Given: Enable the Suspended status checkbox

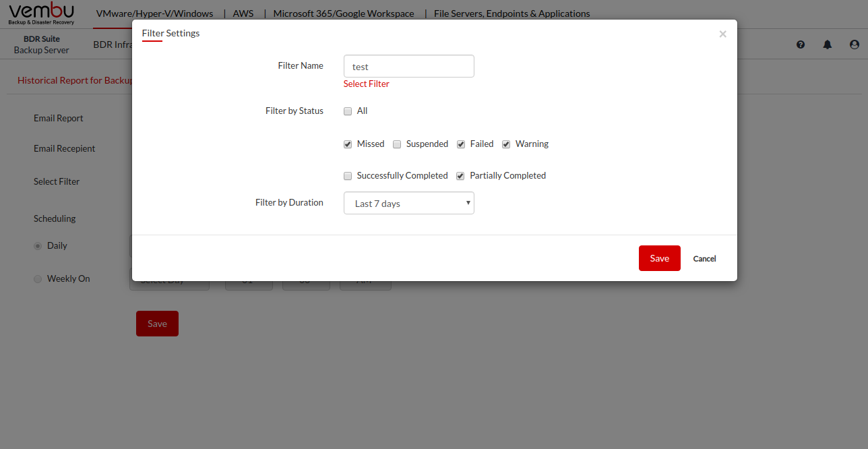Looking at the screenshot, I should pos(397,144).
